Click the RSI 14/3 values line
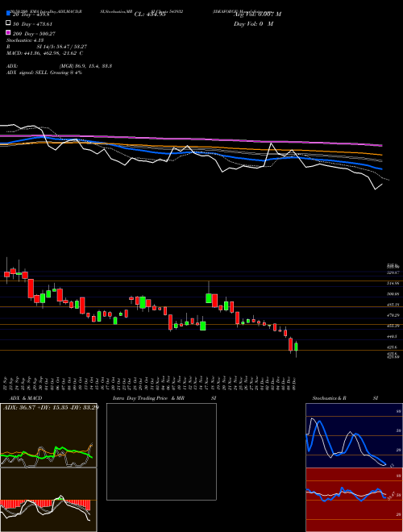403x532 pixels. (47, 47)
